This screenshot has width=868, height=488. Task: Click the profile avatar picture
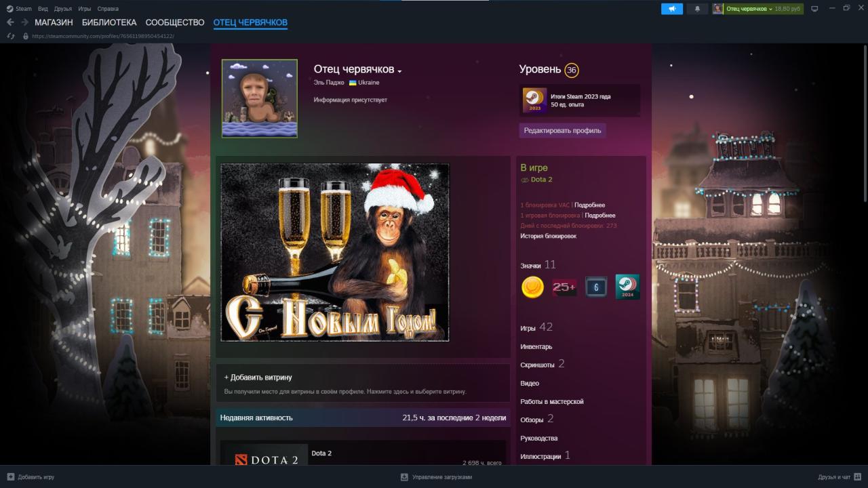[x=260, y=99]
